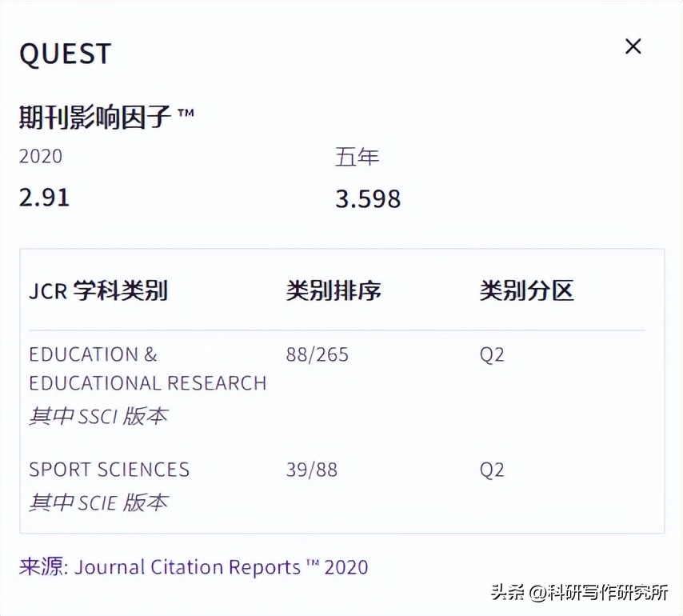Click the SPORT SCIENCES category entry

[x=110, y=470]
